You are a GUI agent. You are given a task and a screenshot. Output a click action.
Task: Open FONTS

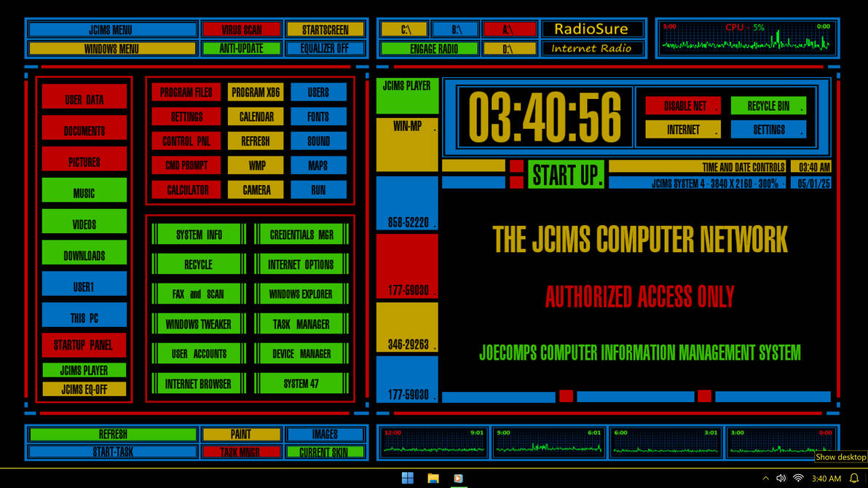tap(318, 117)
